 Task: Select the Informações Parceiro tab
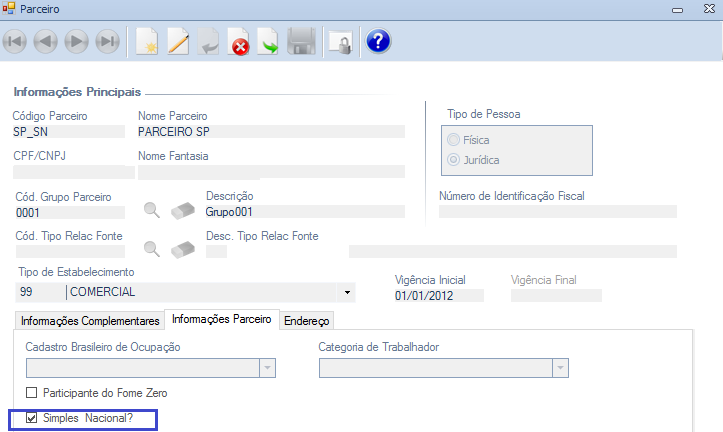222,319
